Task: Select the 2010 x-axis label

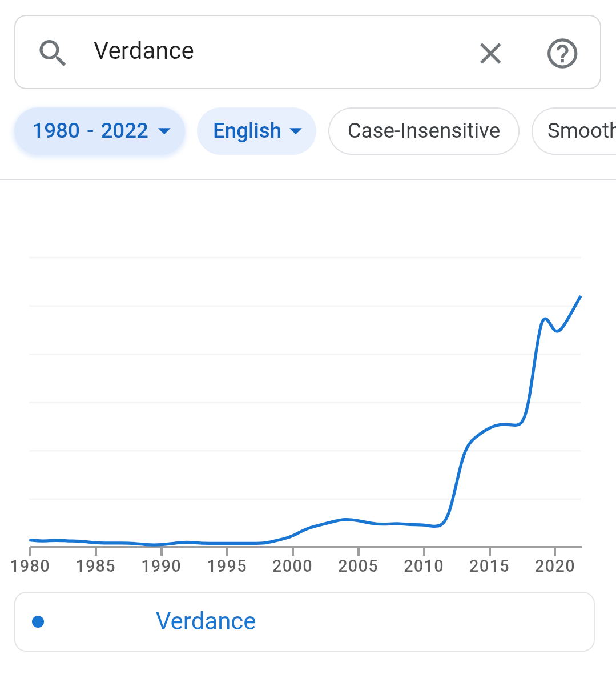Action: (424, 566)
